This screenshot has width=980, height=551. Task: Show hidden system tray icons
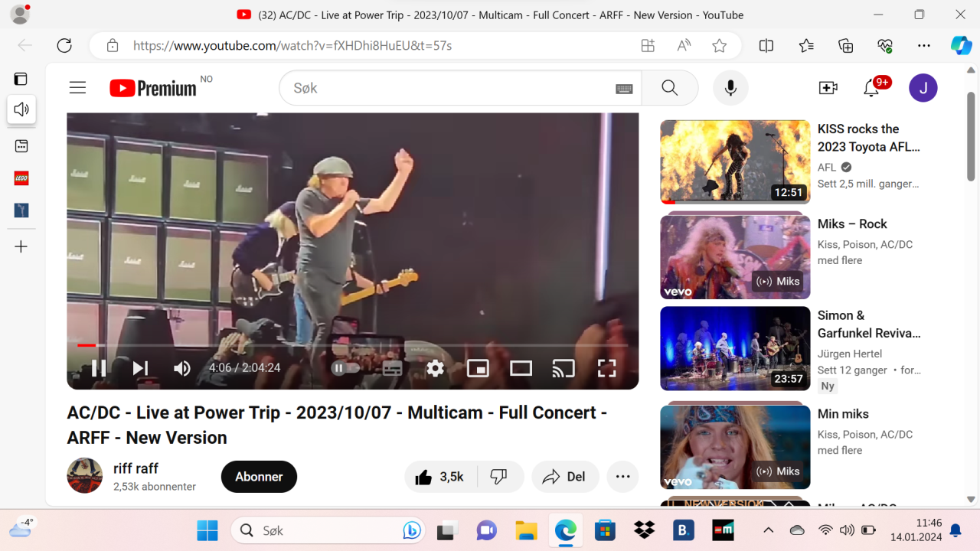[769, 530]
